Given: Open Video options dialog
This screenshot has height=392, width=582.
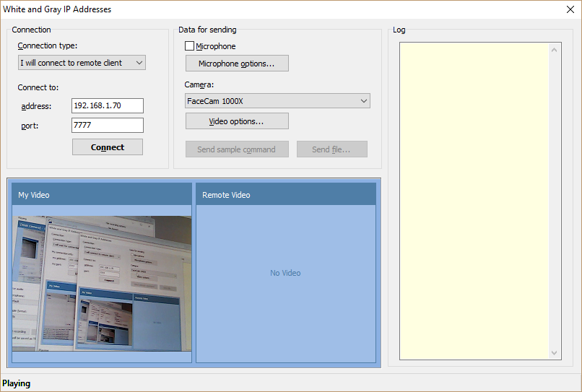Looking at the screenshot, I should [237, 121].
